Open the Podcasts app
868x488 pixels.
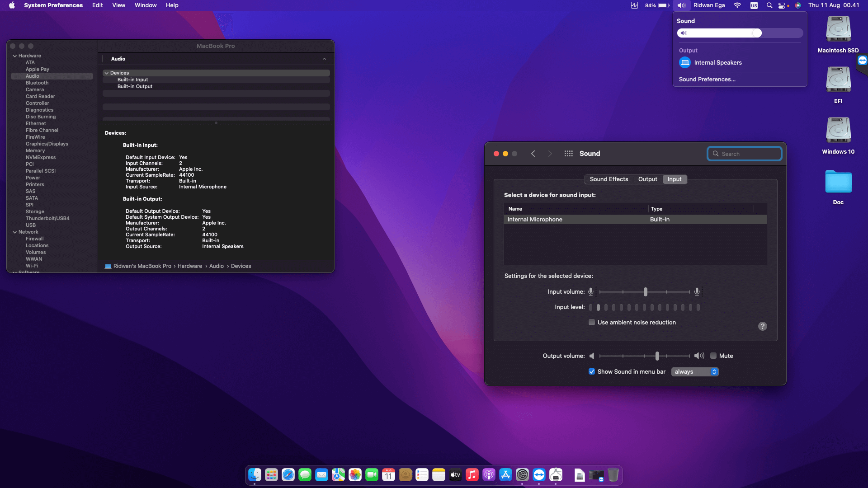(489, 475)
